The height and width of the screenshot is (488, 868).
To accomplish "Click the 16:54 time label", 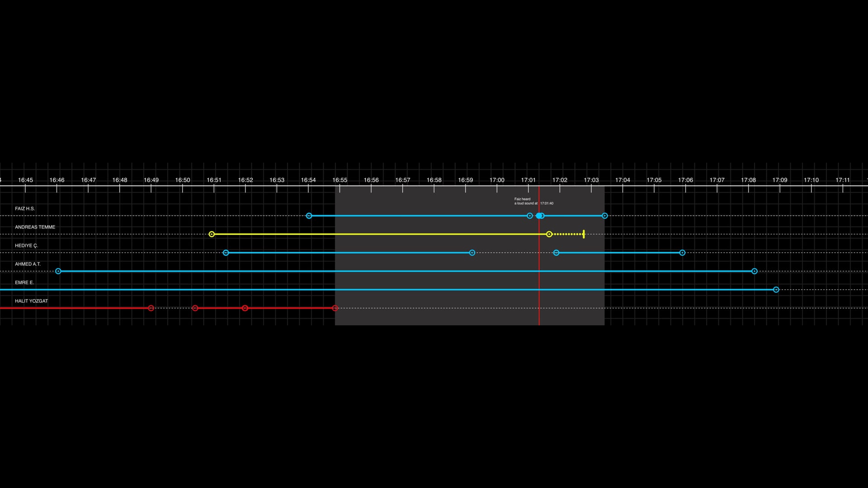I will tap(308, 180).
